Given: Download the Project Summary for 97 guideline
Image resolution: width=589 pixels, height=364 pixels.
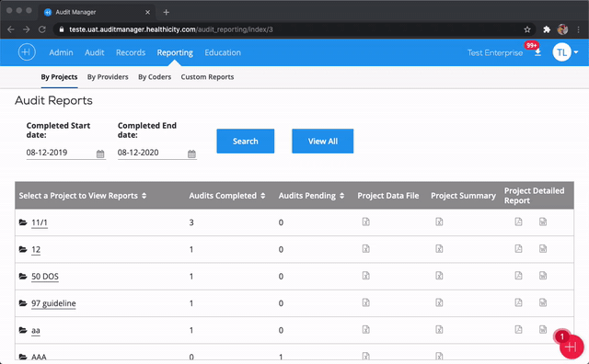Looking at the screenshot, I should coord(439,302).
